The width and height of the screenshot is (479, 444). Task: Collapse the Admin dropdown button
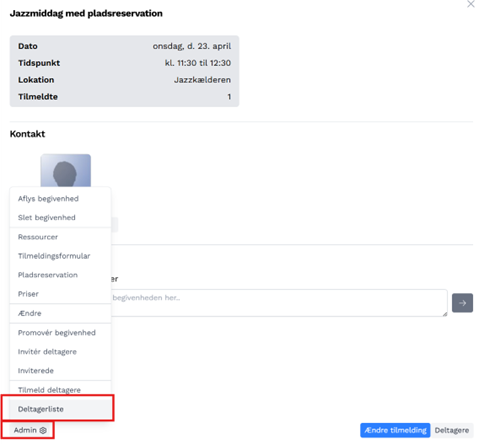[30, 430]
